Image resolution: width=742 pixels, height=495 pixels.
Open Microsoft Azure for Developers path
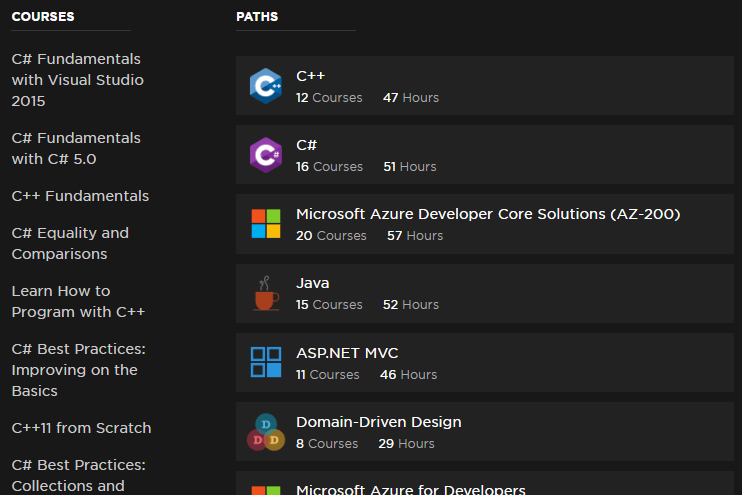click(411, 489)
